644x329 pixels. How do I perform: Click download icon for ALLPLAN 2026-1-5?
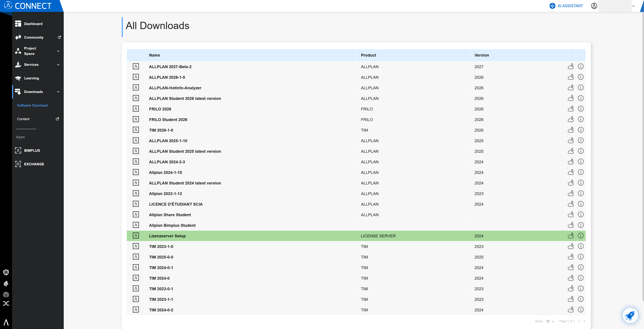pyautogui.click(x=571, y=77)
